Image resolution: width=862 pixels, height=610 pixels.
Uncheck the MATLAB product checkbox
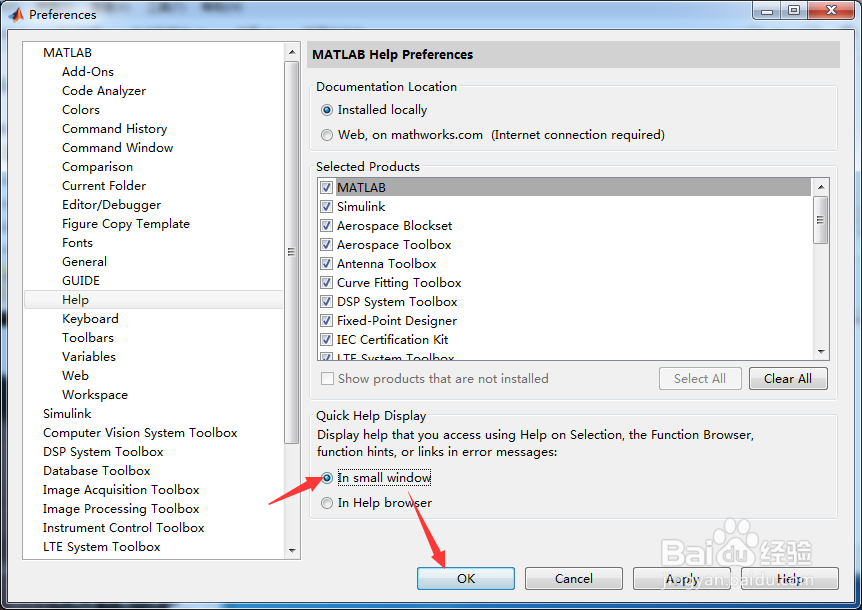(x=327, y=187)
